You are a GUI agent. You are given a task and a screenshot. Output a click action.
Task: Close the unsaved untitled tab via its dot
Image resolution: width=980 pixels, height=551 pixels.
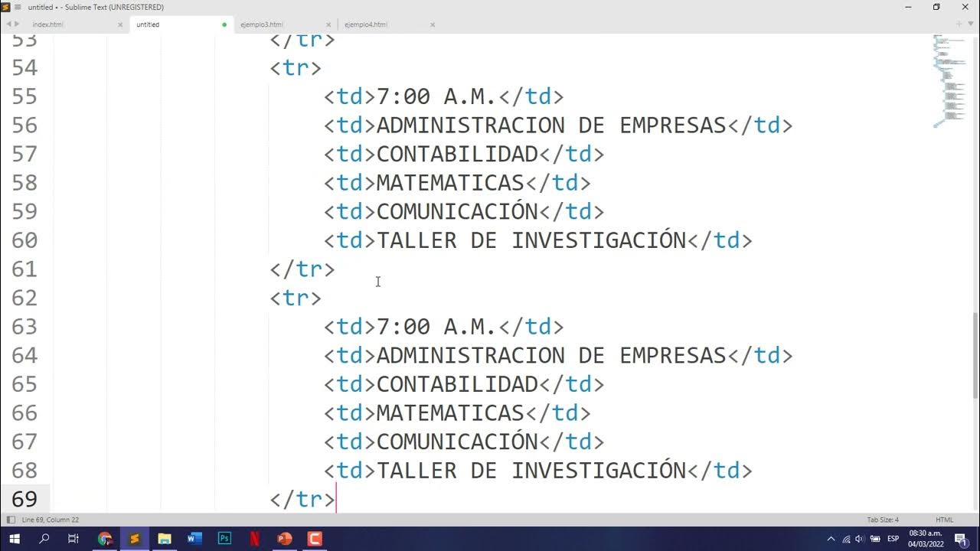pos(224,24)
